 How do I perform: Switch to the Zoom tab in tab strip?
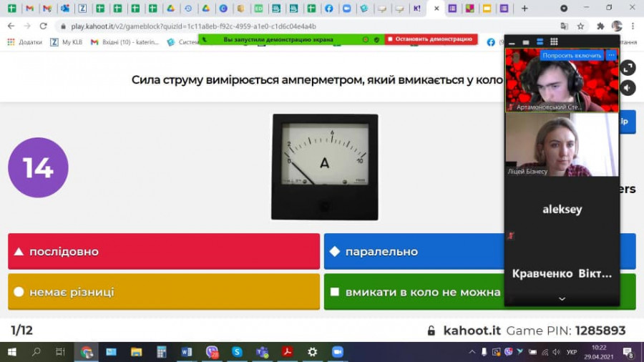pos(346,8)
